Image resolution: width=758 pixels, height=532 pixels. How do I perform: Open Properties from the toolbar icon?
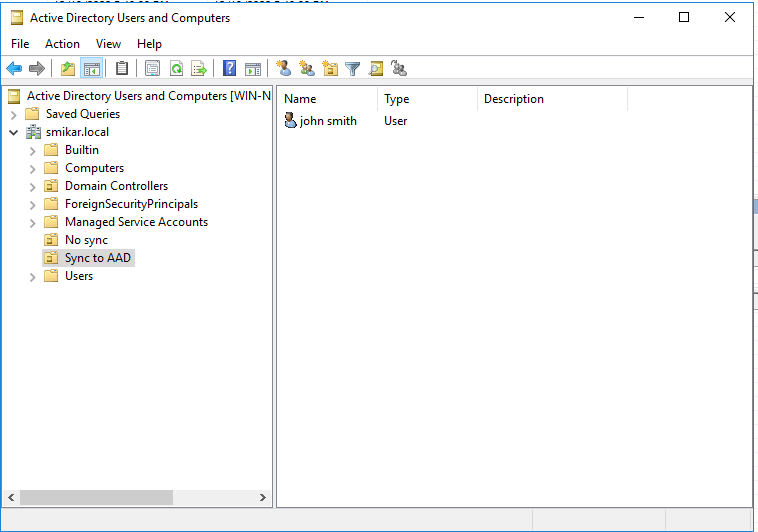[x=153, y=69]
